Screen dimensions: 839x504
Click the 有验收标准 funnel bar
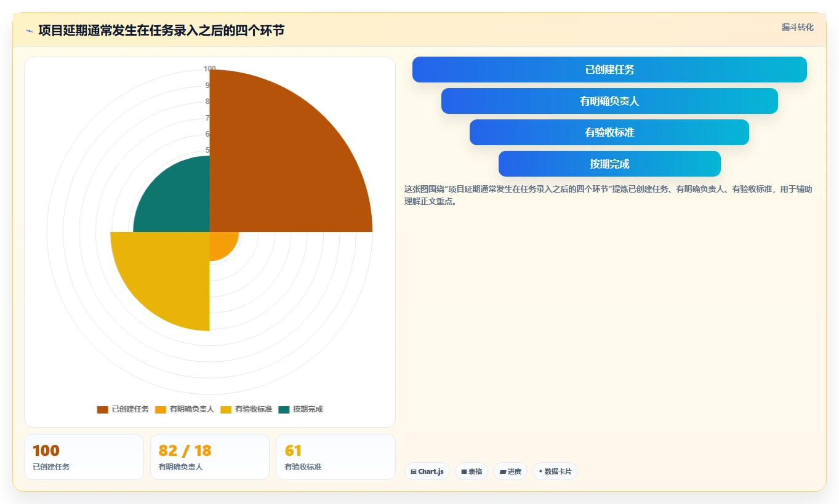[609, 132]
